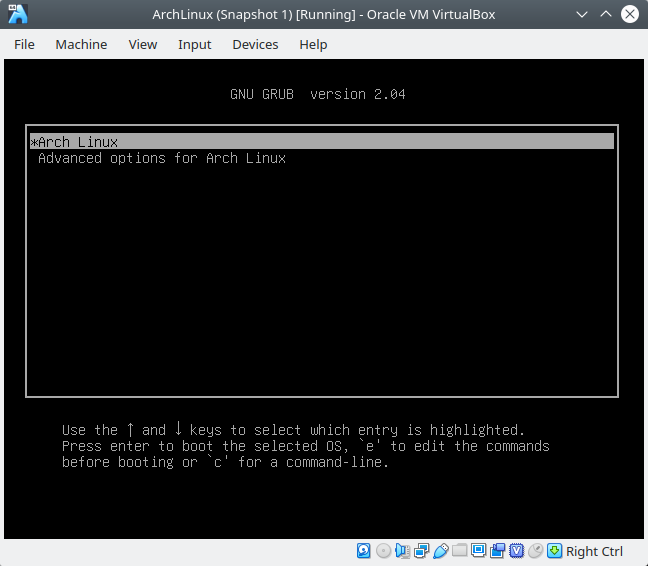Select Advanced options for Arch Linux entry
The height and width of the screenshot is (566, 648).
click(x=162, y=158)
